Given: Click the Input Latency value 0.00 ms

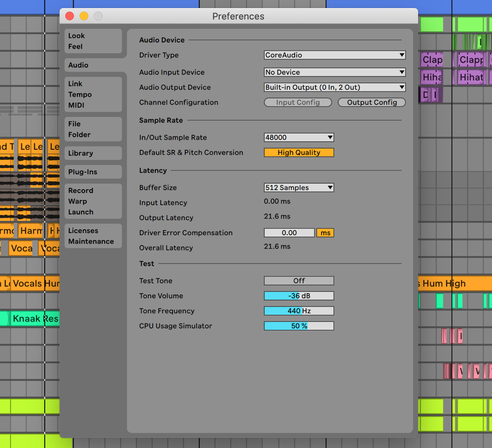Looking at the screenshot, I should (277, 201).
